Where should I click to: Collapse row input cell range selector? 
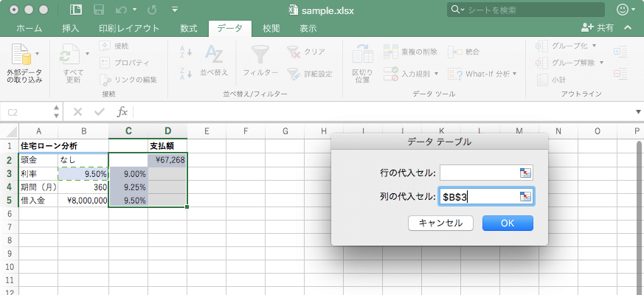click(524, 173)
